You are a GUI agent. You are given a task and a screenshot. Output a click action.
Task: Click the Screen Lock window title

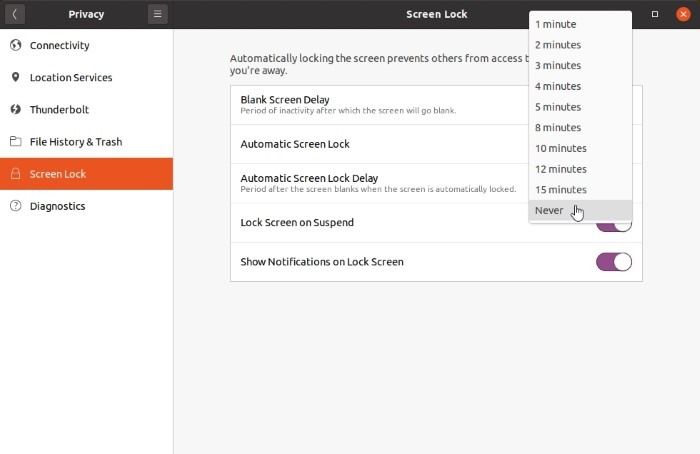(x=437, y=14)
